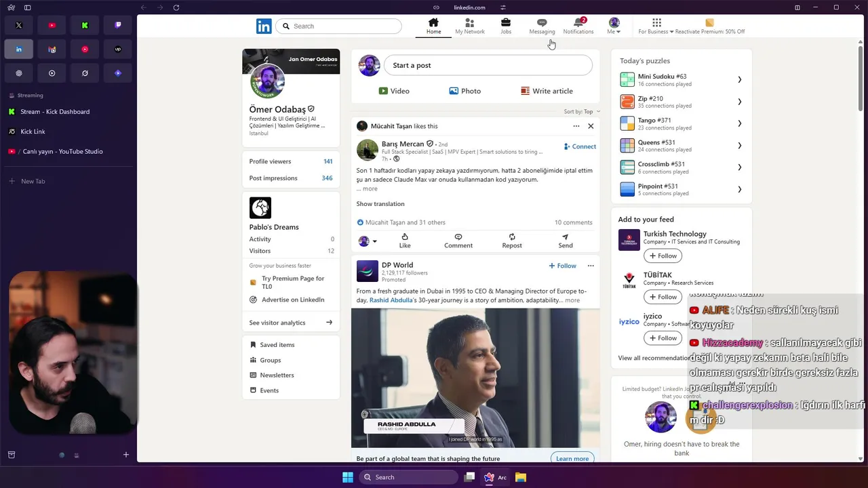The height and width of the screenshot is (488, 868).
Task: Add a Video to a post
Action: pyautogui.click(x=394, y=91)
